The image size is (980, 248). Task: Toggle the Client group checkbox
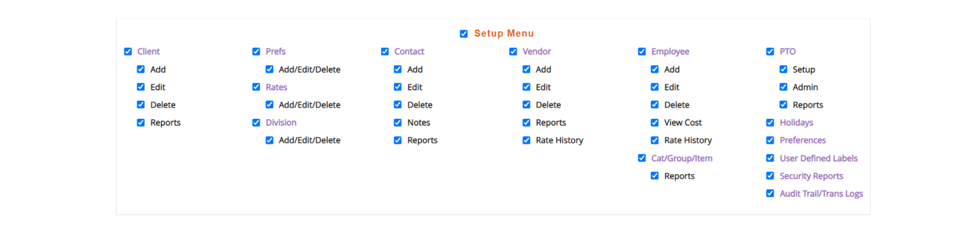click(128, 51)
